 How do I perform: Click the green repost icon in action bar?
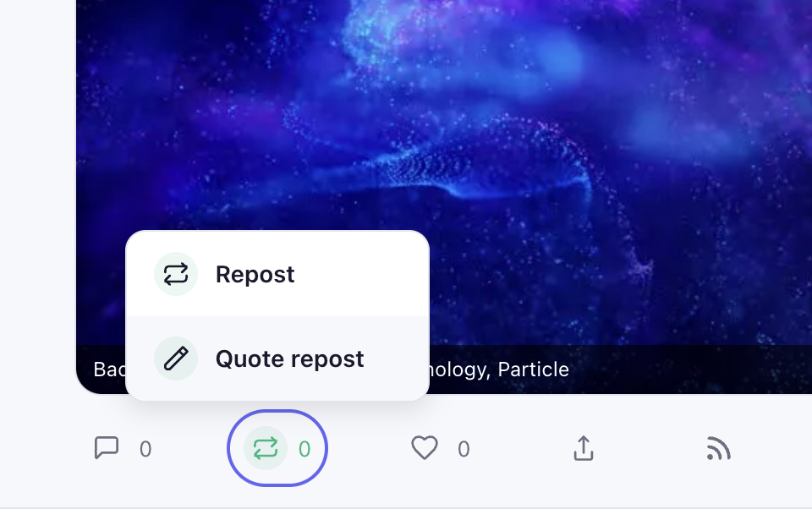coord(265,448)
